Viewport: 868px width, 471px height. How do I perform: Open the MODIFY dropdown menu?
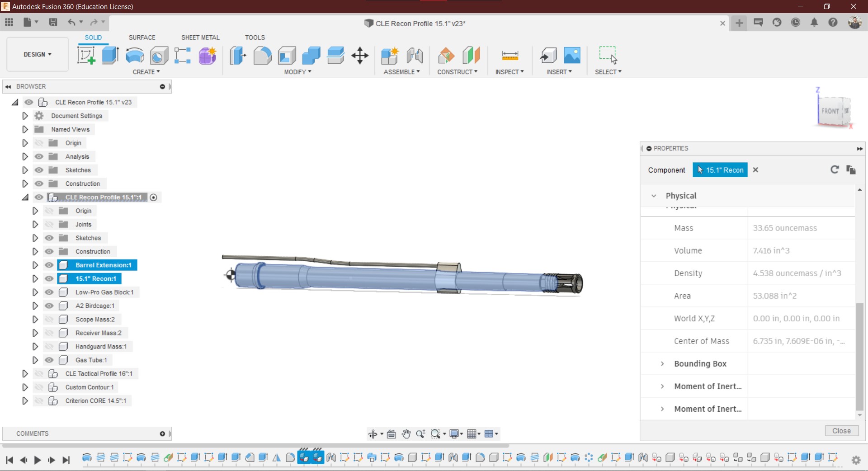297,72
